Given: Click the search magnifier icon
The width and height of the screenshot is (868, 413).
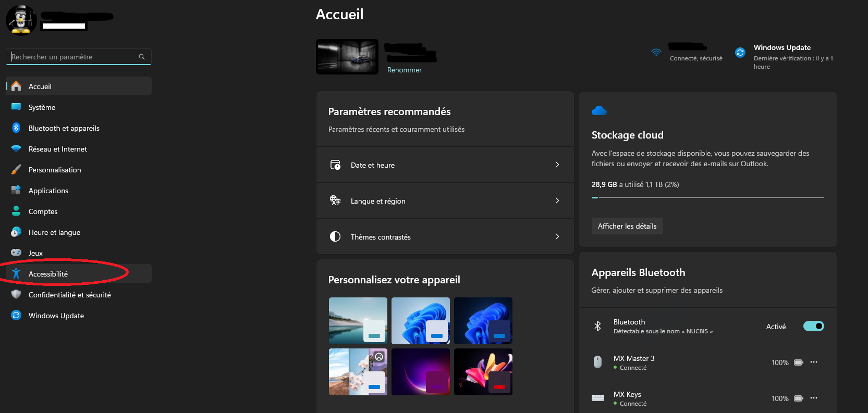Looking at the screenshot, I should pos(142,57).
